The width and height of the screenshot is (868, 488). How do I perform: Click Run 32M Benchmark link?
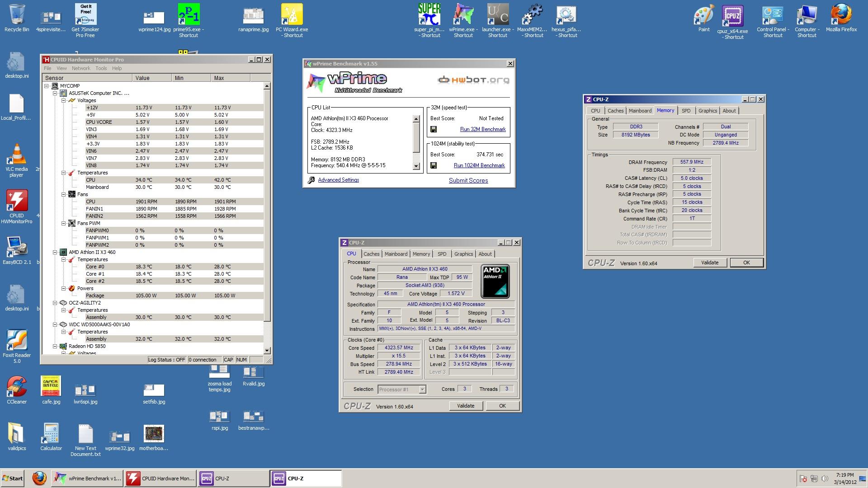[483, 129]
